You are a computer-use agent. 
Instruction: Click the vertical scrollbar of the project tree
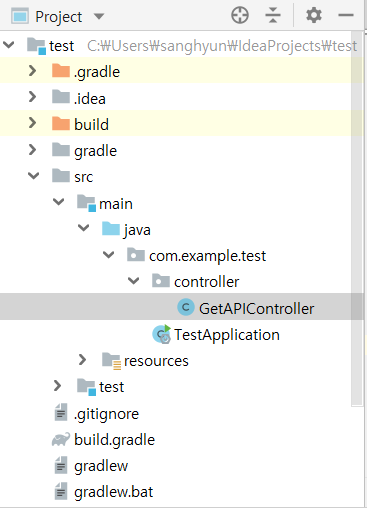357,218
